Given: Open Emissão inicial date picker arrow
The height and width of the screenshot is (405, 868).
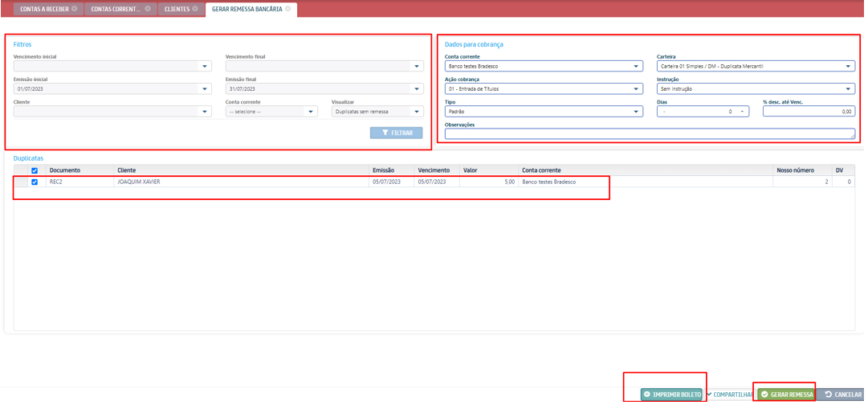Looking at the screenshot, I should click(206, 89).
